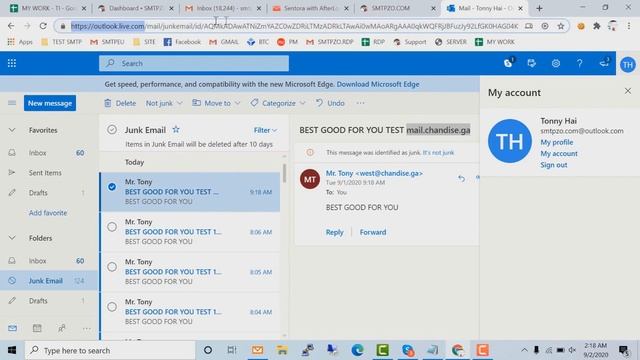Add Junk Email to favorites with the star

pyautogui.click(x=176, y=129)
